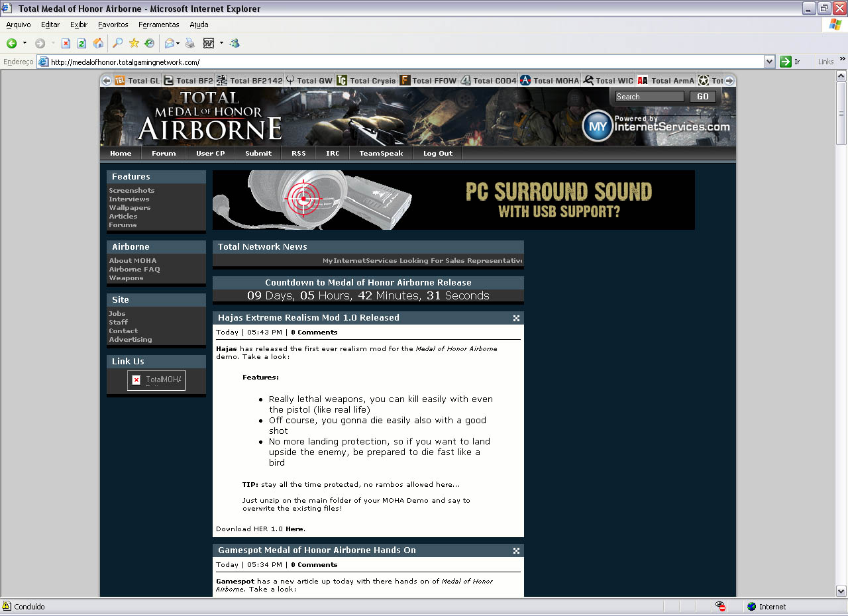Open the Search magnifier toolbar icon

click(x=117, y=44)
